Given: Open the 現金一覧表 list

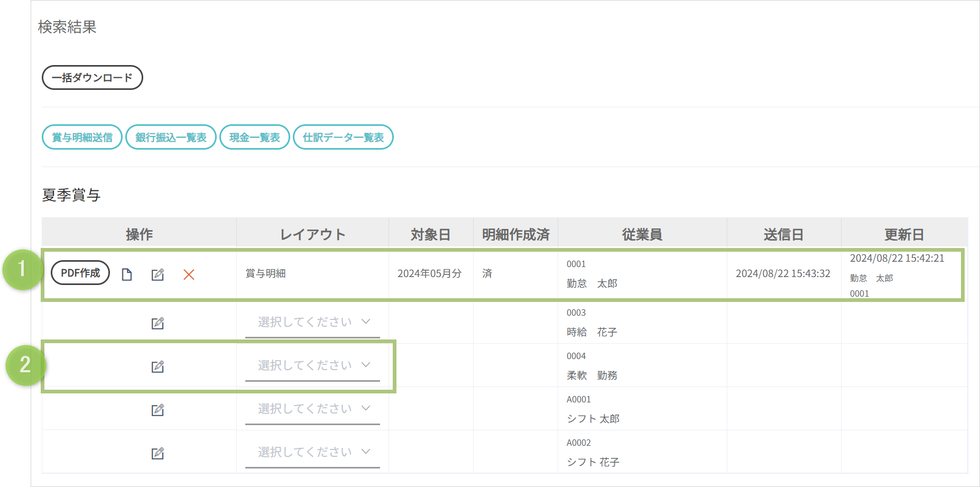Looking at the screenshot, I should (x=254, y=137).
